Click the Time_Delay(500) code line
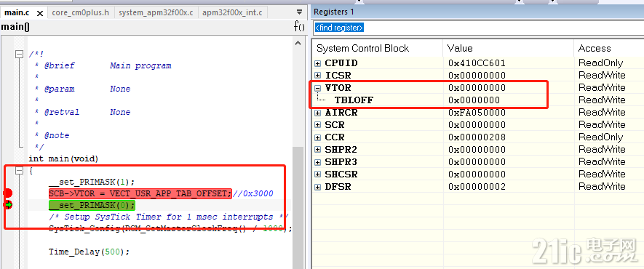644x269 pixels. click(x=89, y=252)
